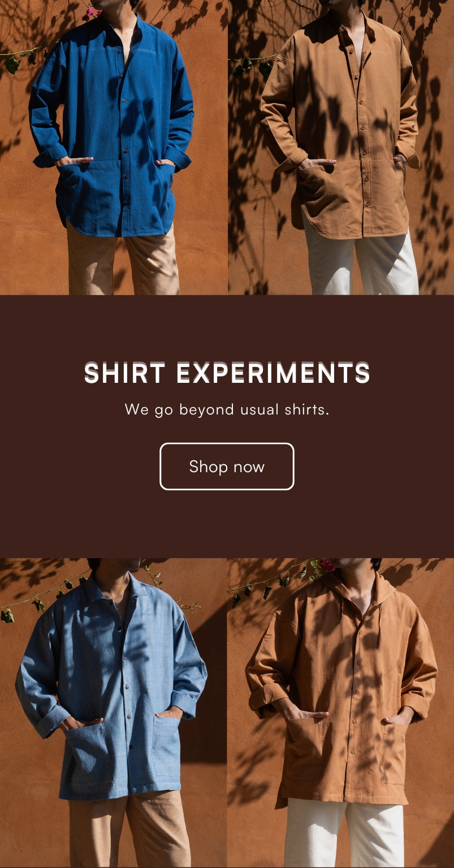Click the pink flower above hooded shirt
The width and height of the screenshot is (454, 868).
click(327, 565)
